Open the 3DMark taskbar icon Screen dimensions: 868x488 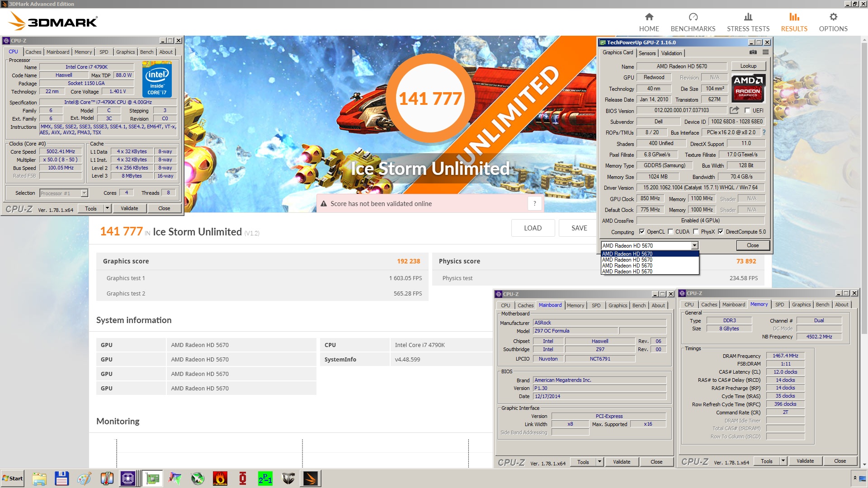[311, 479]
